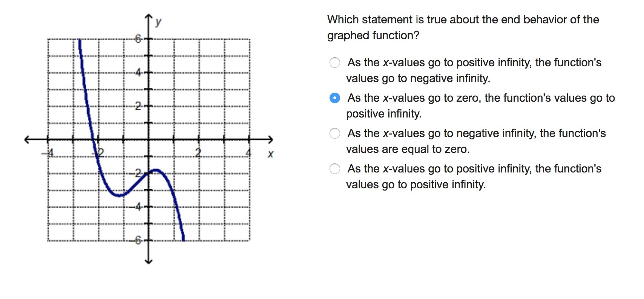Click the text 'values are equal to zero.'
The width and height of the screenshot is (644, 299).
[x=408, y=149]
